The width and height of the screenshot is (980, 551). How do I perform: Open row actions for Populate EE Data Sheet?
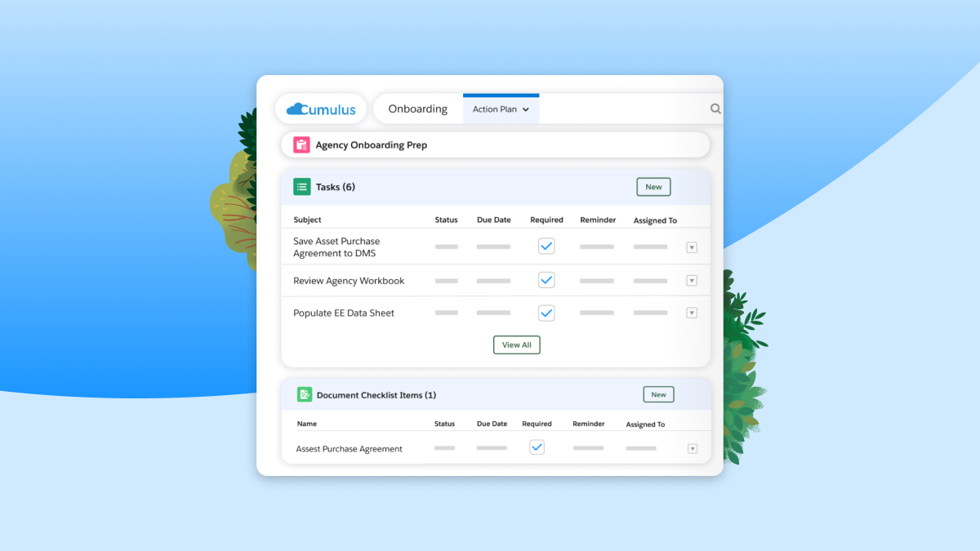(692, 312)
